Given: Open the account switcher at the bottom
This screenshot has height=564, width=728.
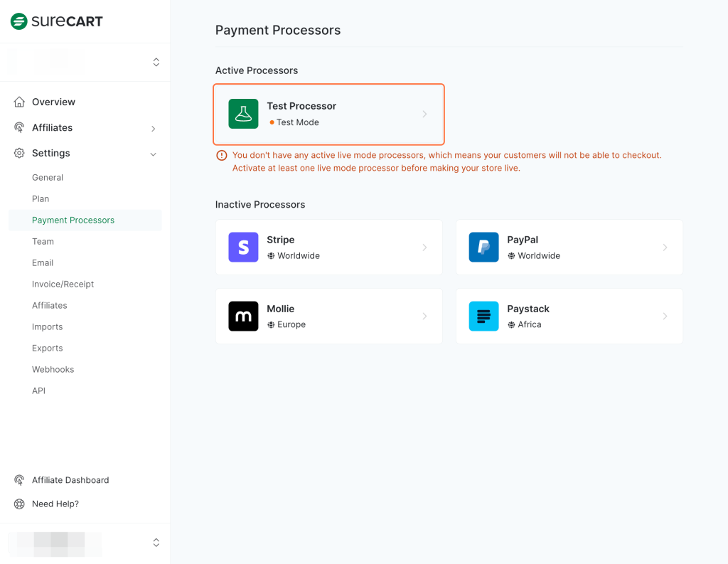Looking at the screenshot, I should (x=156, y=542).
